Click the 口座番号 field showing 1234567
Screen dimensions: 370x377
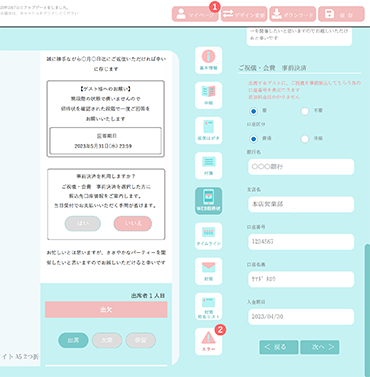[x=301, y=242]
